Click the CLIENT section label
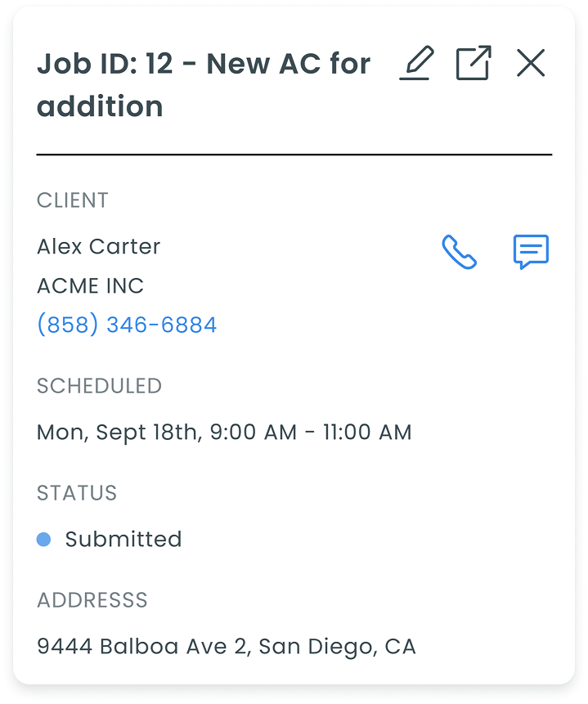 point(73,200)
